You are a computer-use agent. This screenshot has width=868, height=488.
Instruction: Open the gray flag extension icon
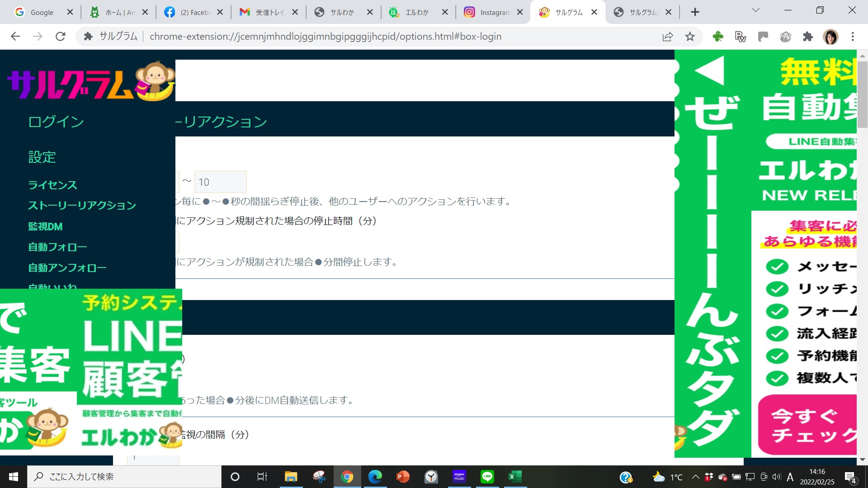click(763, 37)
